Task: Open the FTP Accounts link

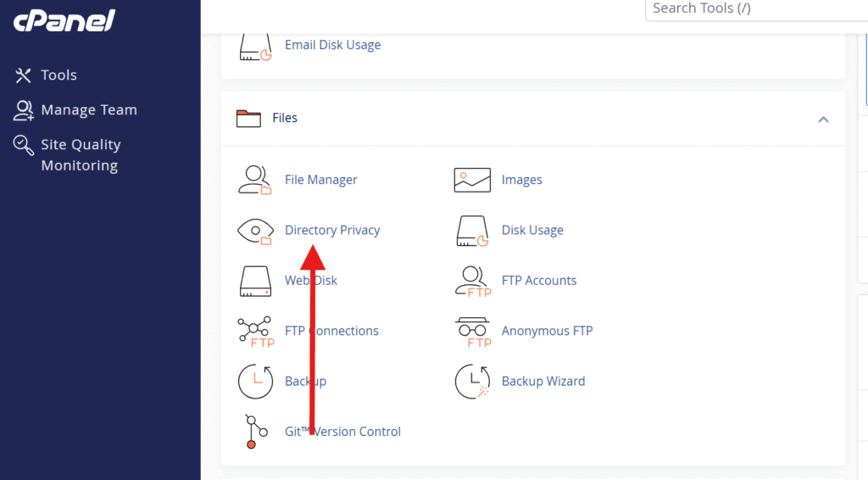Action: (x=538, y=281)
